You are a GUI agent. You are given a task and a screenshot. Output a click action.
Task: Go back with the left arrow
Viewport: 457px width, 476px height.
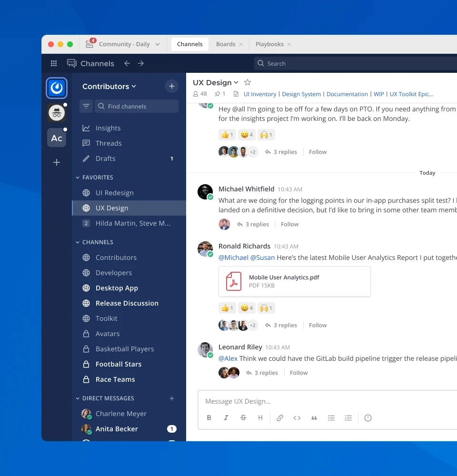127,63
